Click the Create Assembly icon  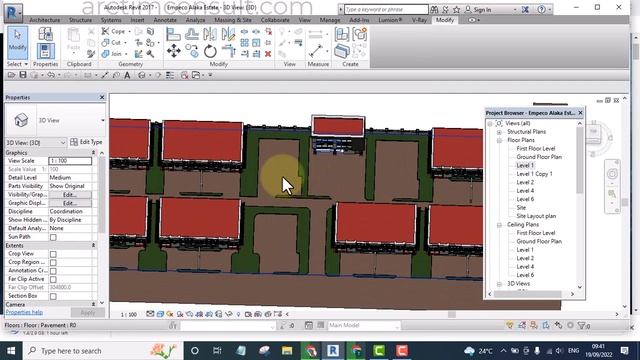(x=342, y=34)
